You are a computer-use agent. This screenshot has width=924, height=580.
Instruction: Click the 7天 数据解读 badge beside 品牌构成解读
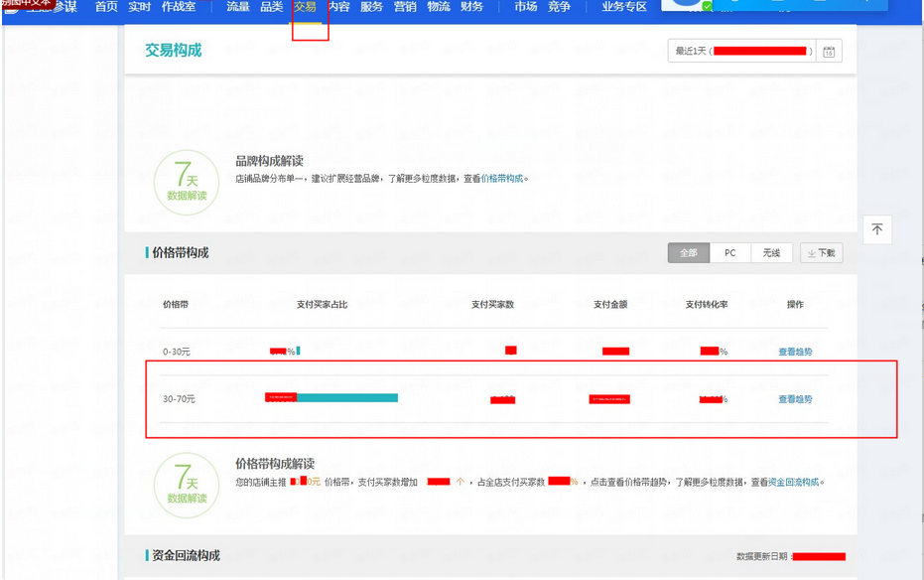186,181
